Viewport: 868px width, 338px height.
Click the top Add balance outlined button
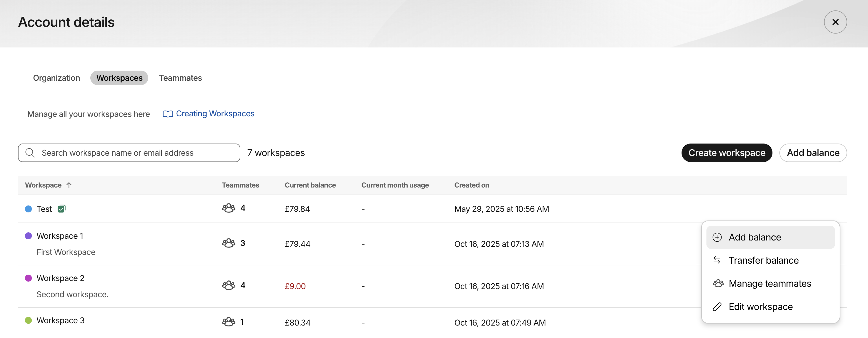[x=813, y=153]
